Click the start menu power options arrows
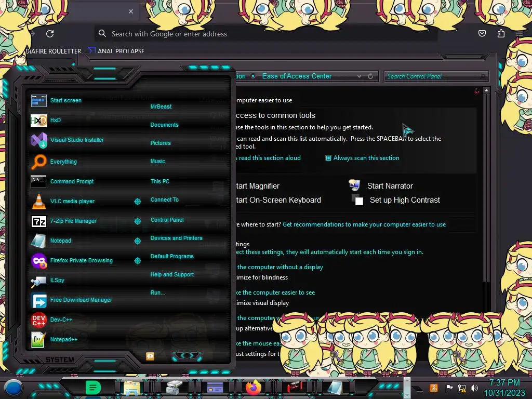This screenshot has height=399, width=532. tap(187, 356)
